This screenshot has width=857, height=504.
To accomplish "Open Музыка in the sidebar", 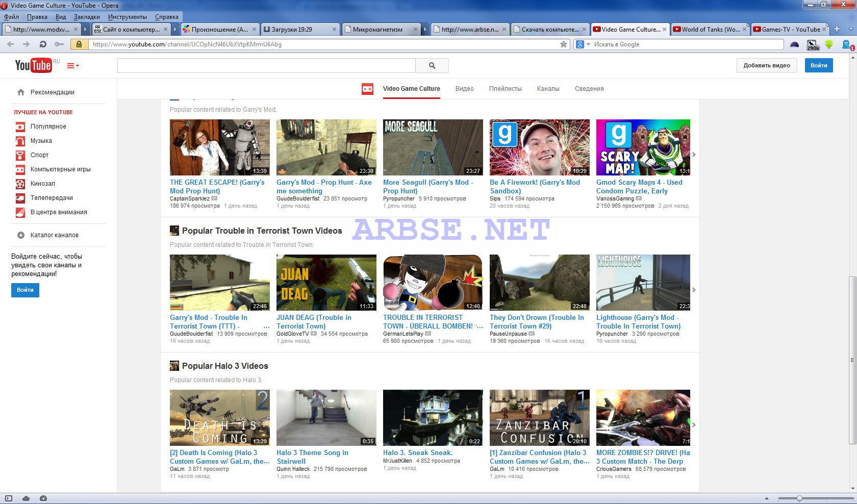I will [x=41, y=141].
